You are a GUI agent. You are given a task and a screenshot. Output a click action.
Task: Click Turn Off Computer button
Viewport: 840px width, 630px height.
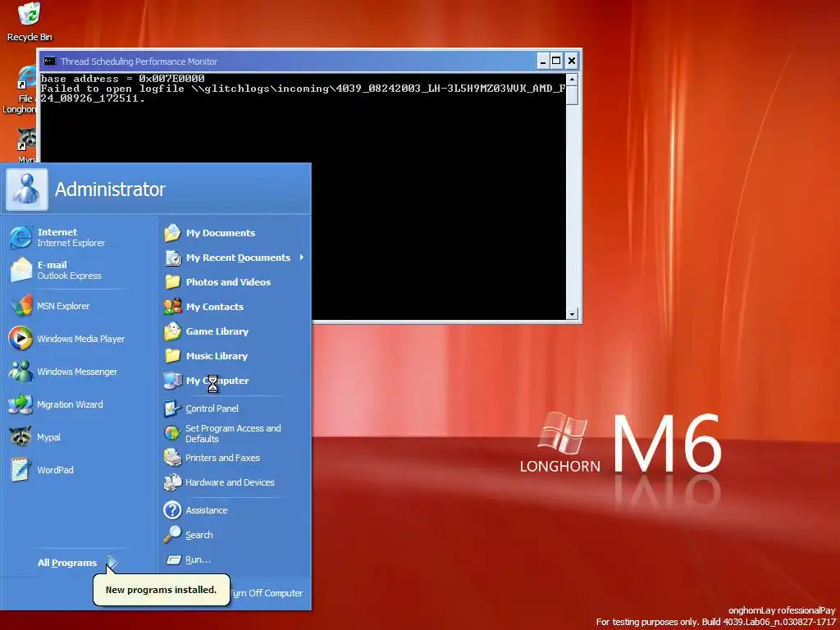pyautogui.click(x=267, y=593)
